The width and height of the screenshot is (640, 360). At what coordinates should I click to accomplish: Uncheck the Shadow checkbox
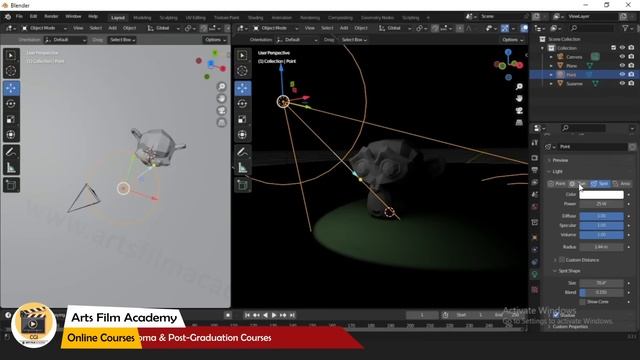click(556, 315)
